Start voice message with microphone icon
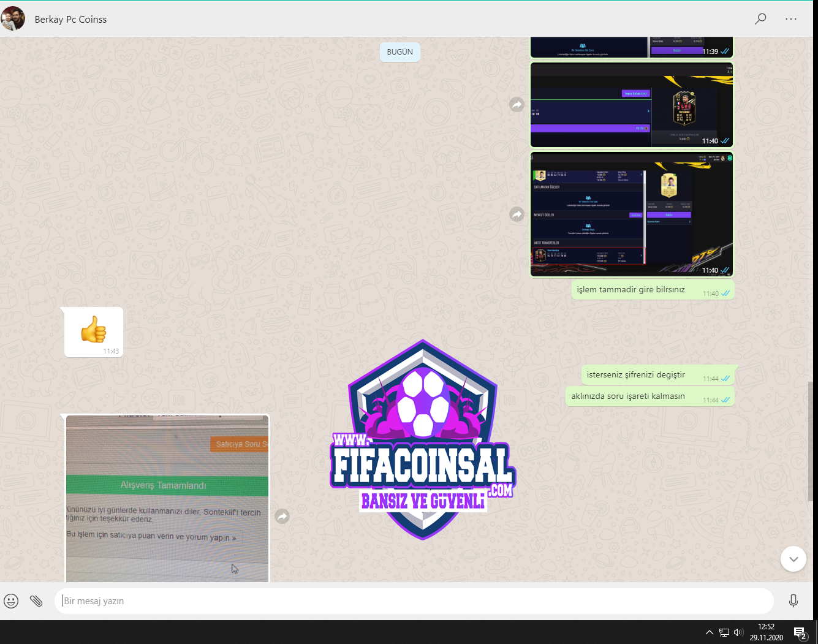Image resolution: width=818 pixels, height=644 pixels. pyautogui.click(x=793, y=601)
